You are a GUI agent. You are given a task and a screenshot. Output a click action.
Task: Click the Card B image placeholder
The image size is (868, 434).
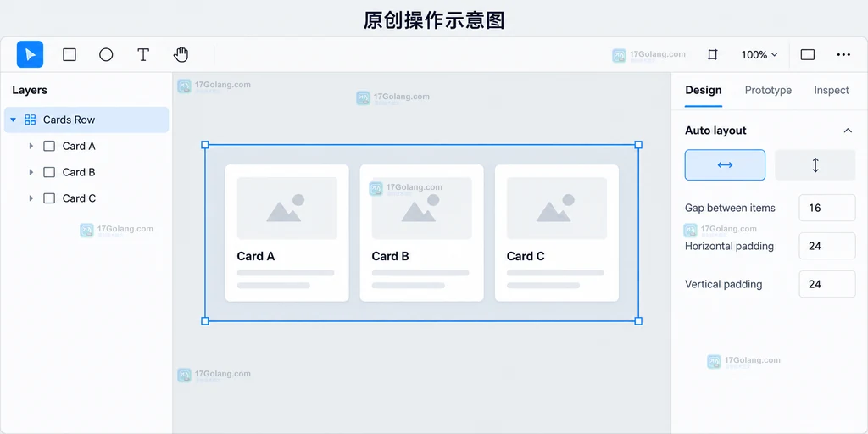point(422,209)
